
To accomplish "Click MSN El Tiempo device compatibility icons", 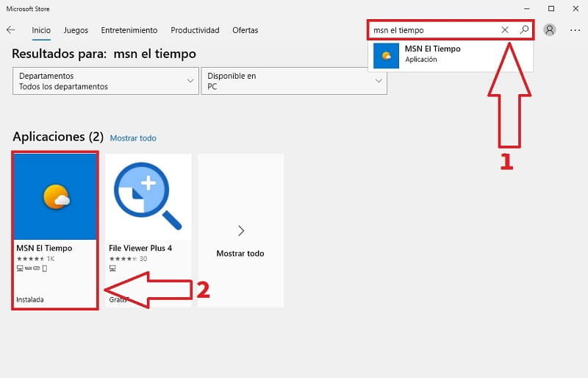I will pyautogui.click(x=32, y=268).
